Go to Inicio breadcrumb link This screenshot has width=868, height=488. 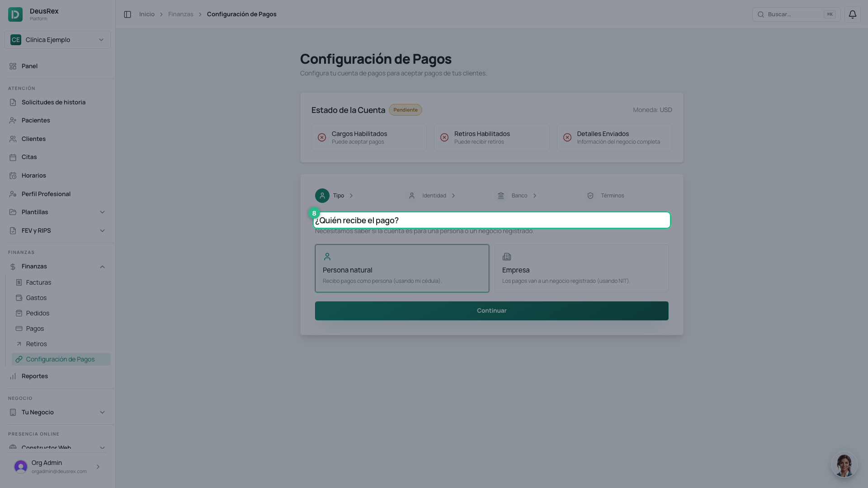[147, 14]
